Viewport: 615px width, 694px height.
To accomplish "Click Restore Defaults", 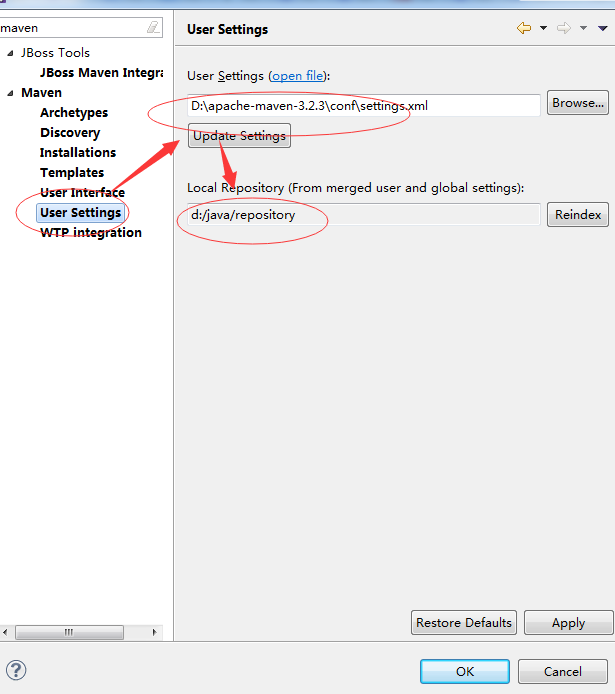I will (x=464, y=623).
